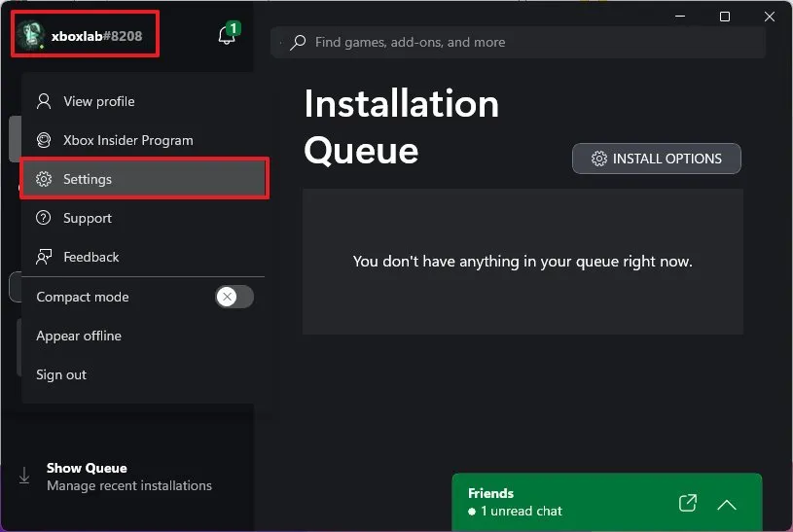This screenshot has height=532, width=793.
Task: Open the Support menu entry
Action: (x=88, y=218)
